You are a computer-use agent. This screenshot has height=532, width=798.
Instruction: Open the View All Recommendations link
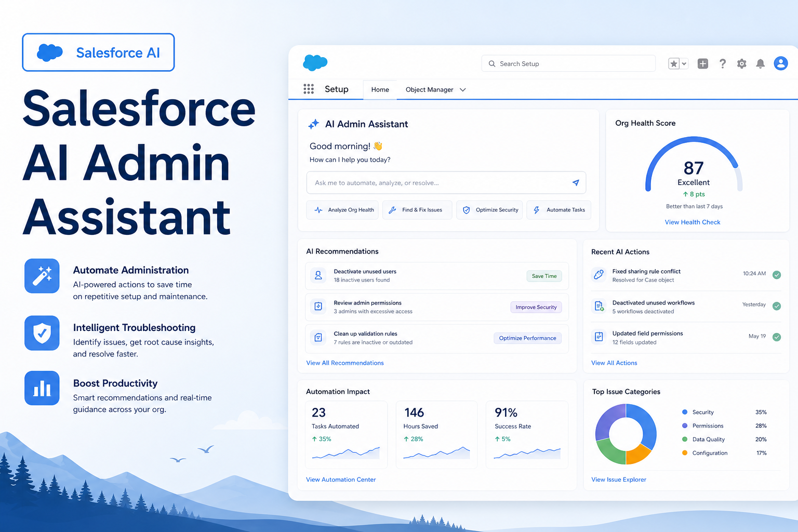[345, 363]
